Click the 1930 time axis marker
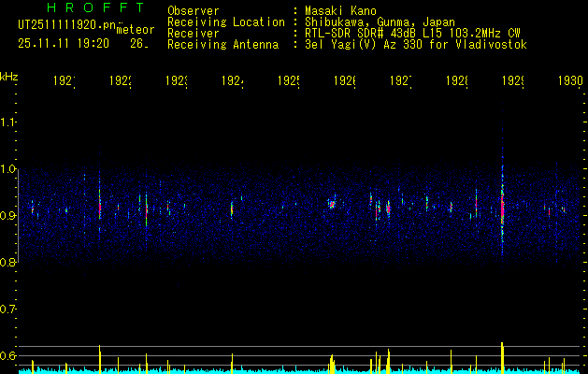Viewport: 588px width, 374px height. tap(570, 80)
